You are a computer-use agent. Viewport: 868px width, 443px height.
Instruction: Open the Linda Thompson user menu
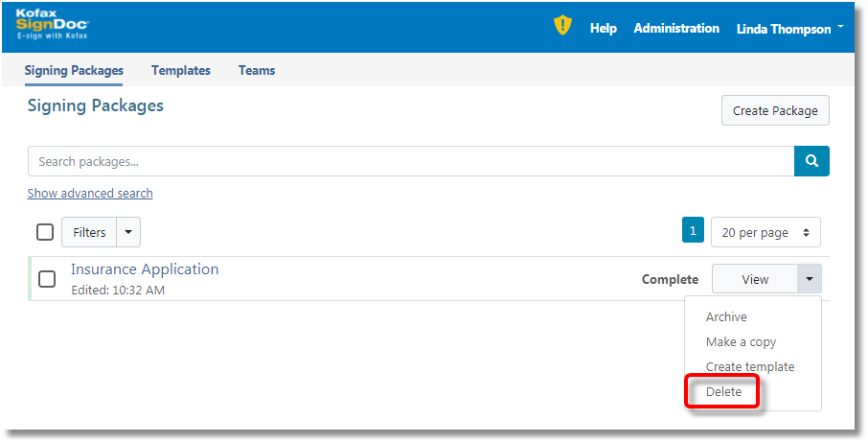(789, 29)
